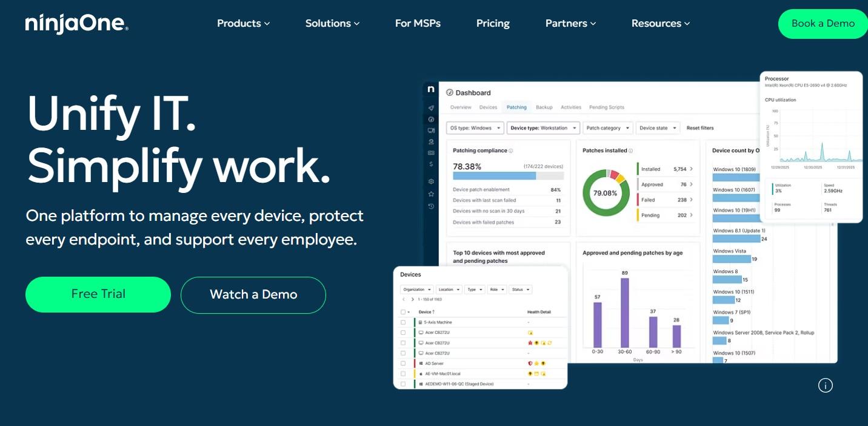This screenshot has width=868, height=426.
Task: Click the sync icon in Acer health details
Action: click(549, 343)
